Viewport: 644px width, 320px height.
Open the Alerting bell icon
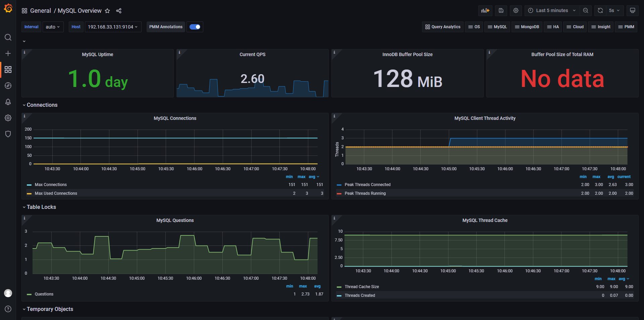8,102
